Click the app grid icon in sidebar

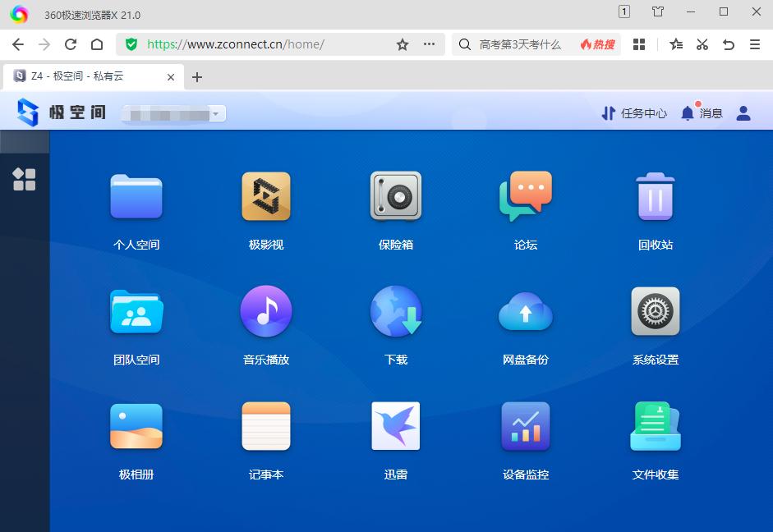coord(25,179)
